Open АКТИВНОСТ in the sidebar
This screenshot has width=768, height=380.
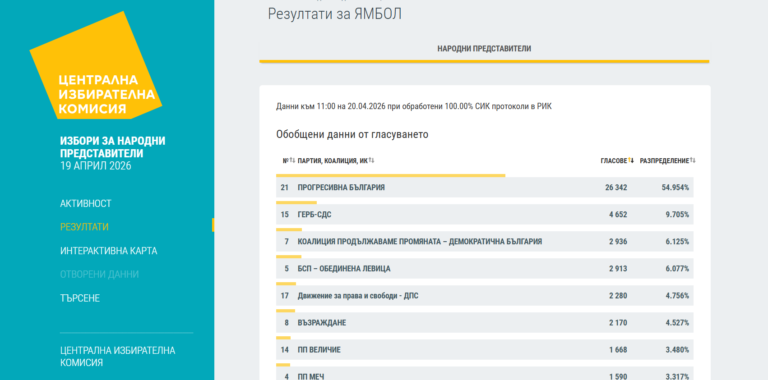pos(86,204)
